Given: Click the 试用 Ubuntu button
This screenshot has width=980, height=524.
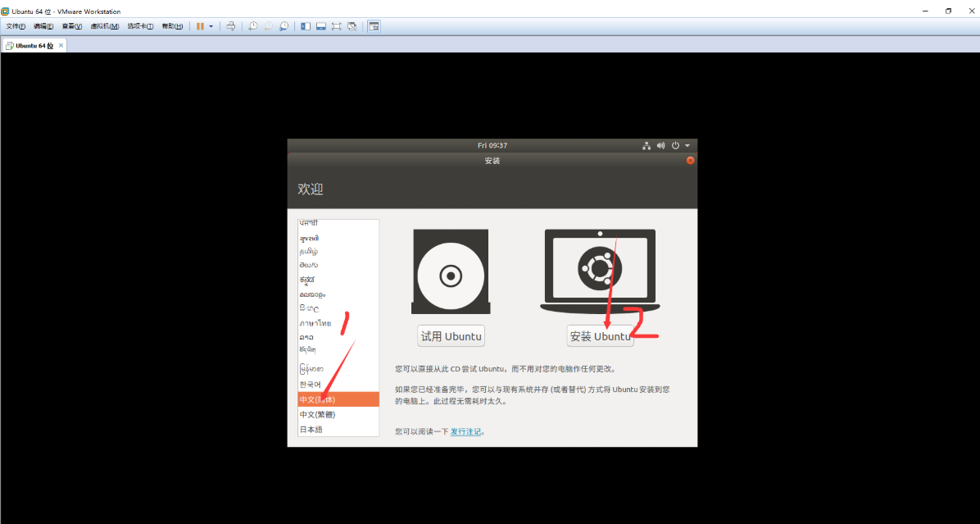Looking at the screenshot, I should 451,336.
